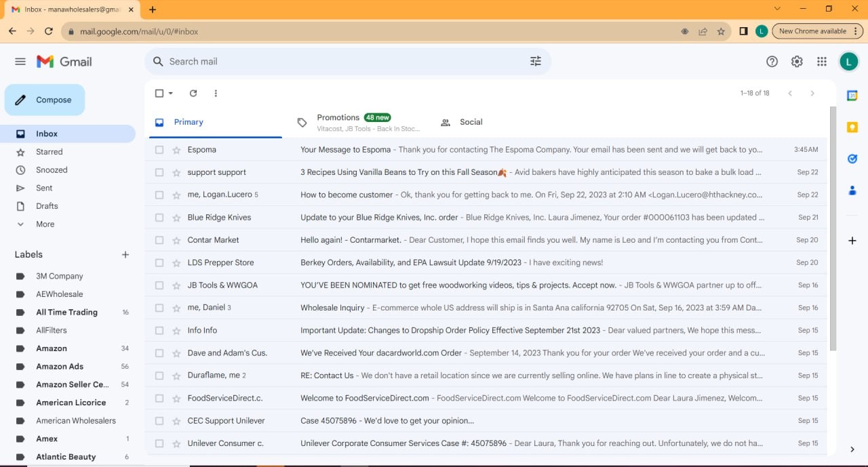The image size is (868, 467).
Task: Share this page icon in address bar
Action: click(703, 31)
